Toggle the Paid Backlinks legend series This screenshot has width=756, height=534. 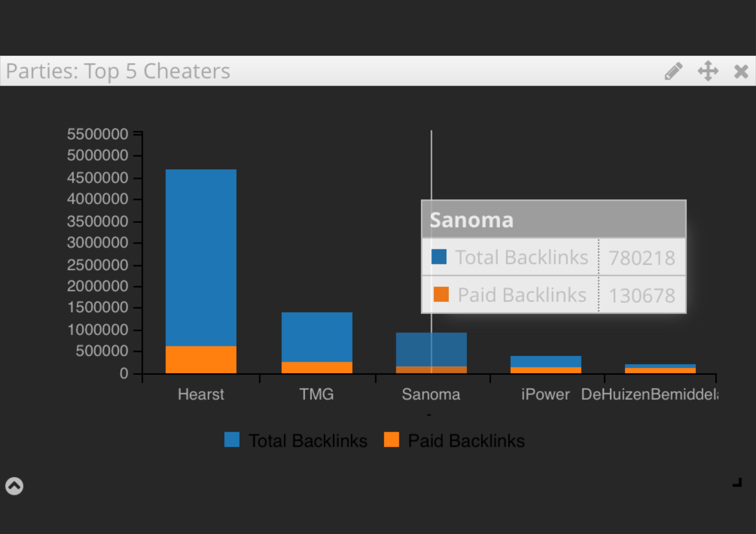click(466, 441)
